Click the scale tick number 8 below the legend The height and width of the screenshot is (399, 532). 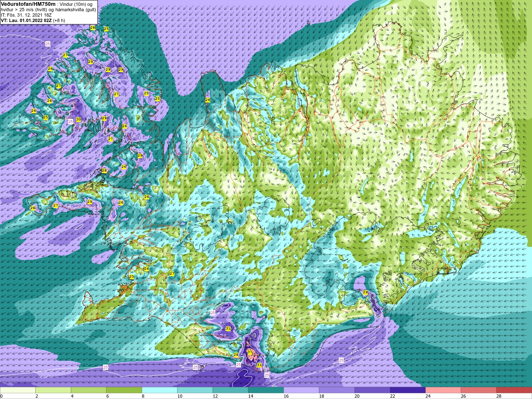(143, 396)
